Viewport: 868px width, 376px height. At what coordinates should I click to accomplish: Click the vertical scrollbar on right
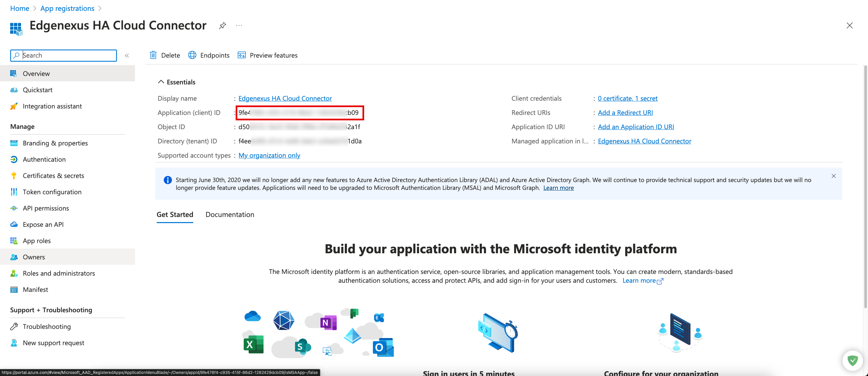[865, 186]
